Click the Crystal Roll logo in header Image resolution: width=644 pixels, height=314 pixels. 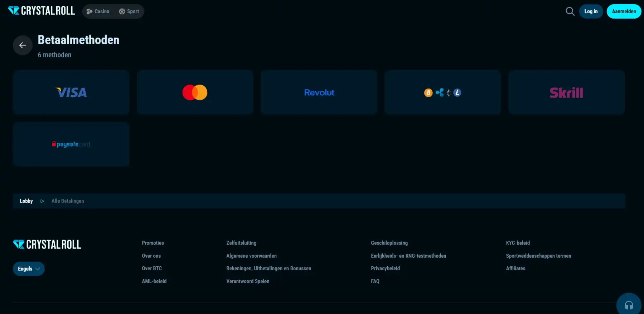tap(41, 11)
